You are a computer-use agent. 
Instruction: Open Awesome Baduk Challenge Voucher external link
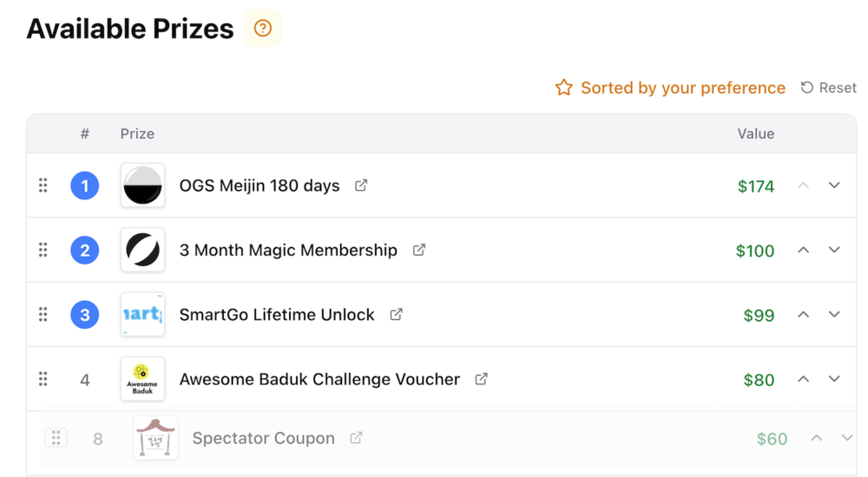click(481, 379)
